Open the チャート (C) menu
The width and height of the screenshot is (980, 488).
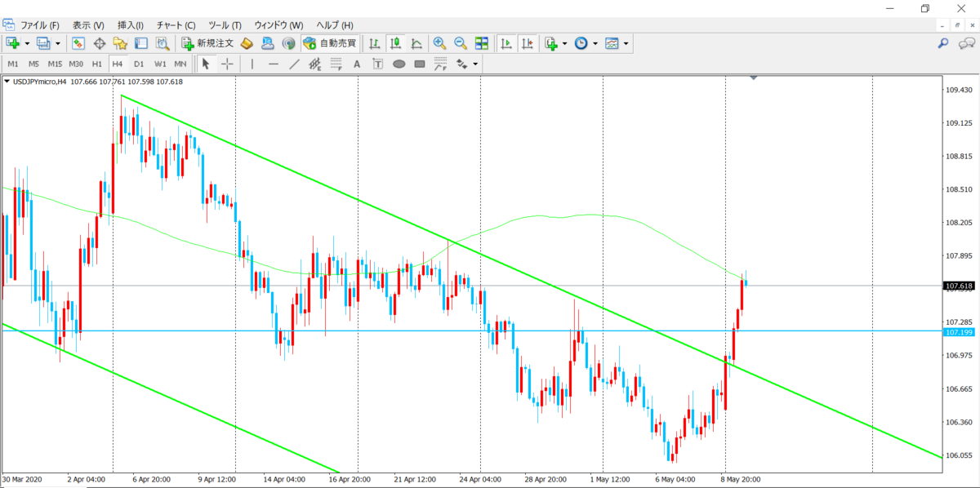pos(176,25)
